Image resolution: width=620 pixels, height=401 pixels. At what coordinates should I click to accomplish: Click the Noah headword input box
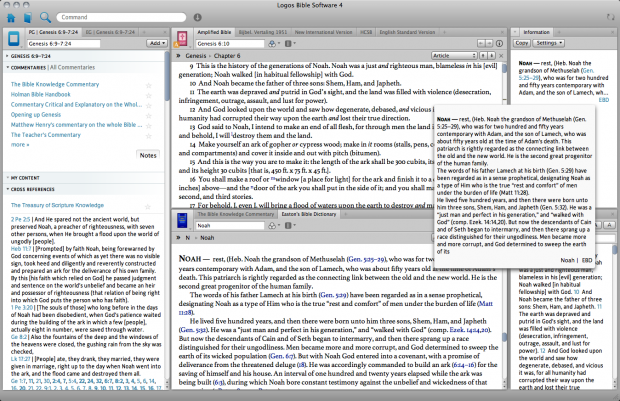point(230,225)
